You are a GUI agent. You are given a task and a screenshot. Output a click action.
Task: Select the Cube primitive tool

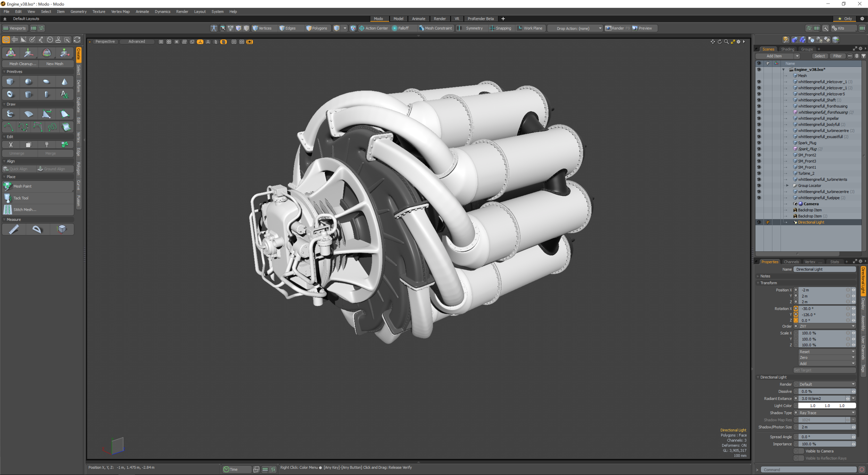pos(10,81)
